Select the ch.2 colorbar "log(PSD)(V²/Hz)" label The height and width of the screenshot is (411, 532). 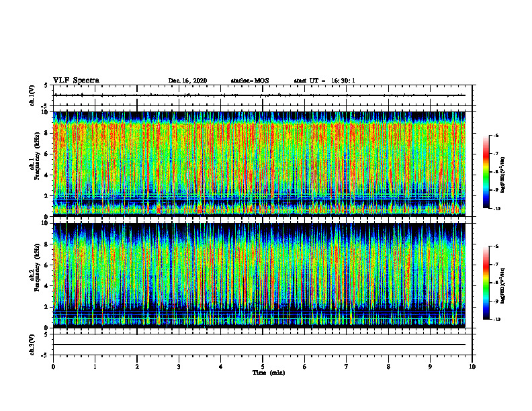(x=503, y=285)
